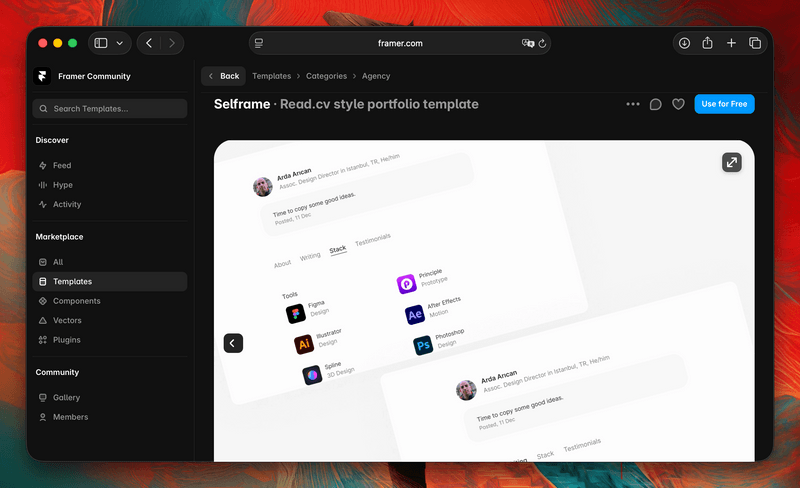Click the Activity pulse icon
800x488 pixels.
coord(43,204)
